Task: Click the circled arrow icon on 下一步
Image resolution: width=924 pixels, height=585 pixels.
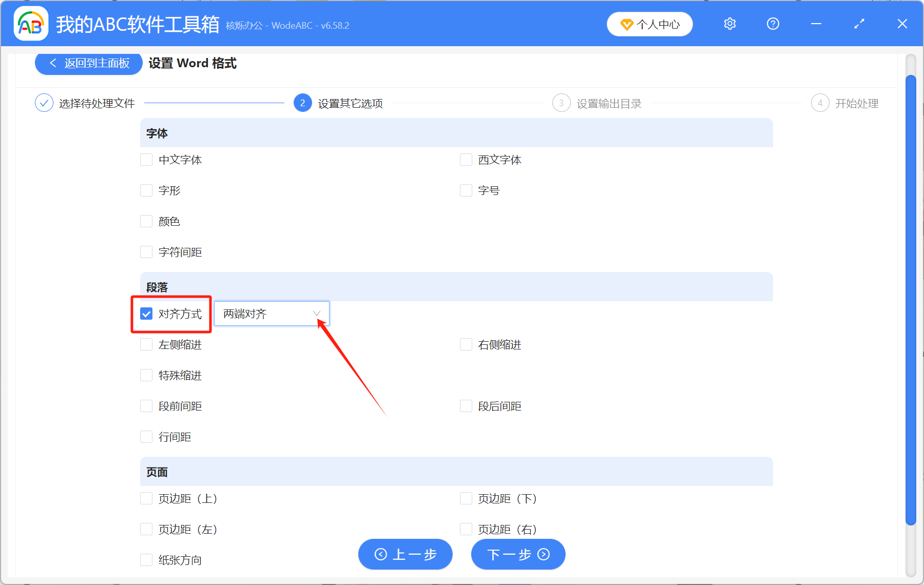Action: pyautogui.click(x=544, y=555)
